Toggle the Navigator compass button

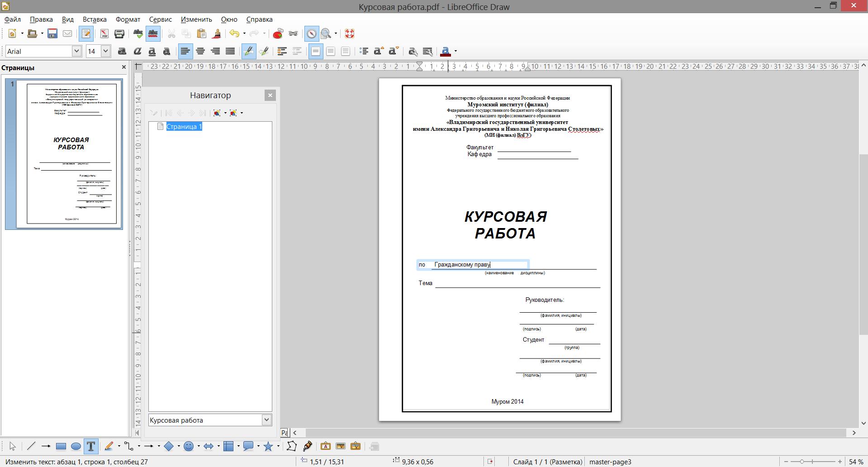click(x=311, y=34)
